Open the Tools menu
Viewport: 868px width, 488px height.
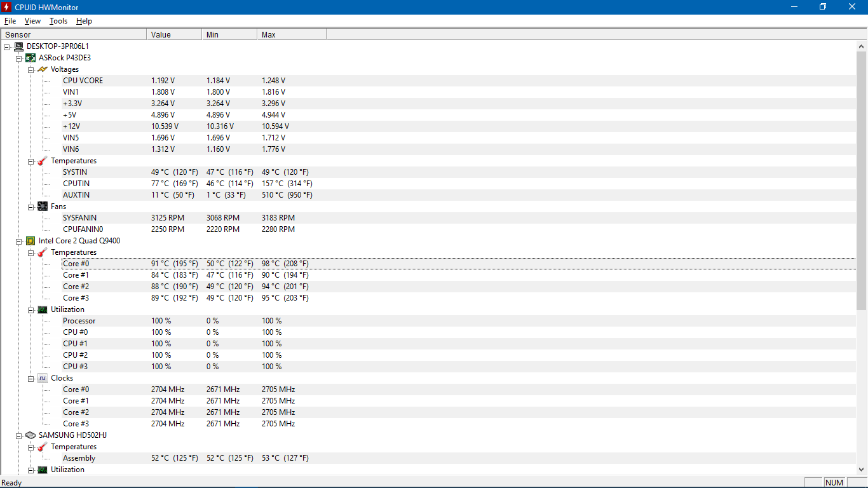click(x=58, y=21)
